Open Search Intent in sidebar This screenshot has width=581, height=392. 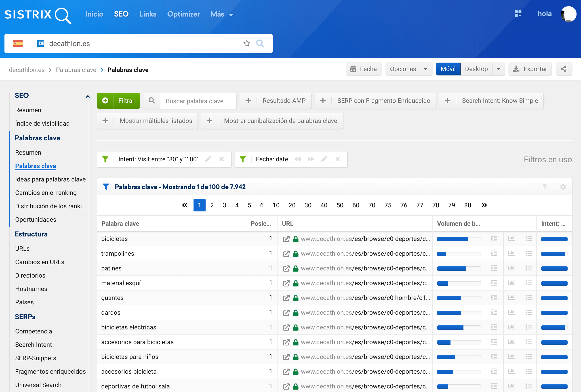coord(34,345)
